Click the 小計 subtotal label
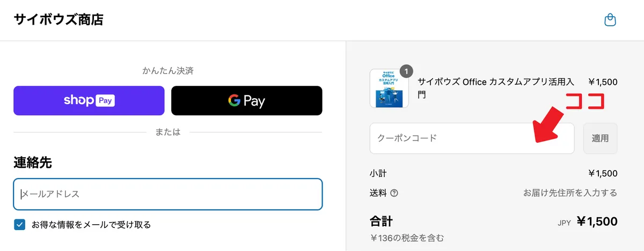644x251 pixels. pos(378,173)
